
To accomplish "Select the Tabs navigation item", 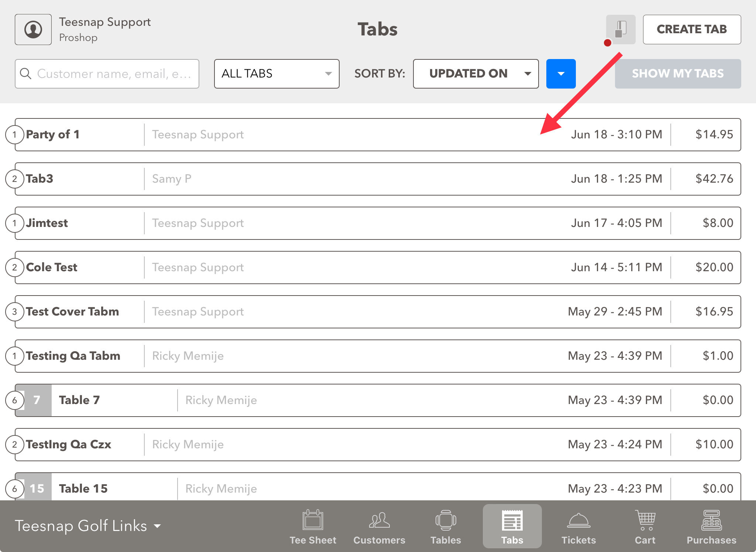I will coord(512,527).
